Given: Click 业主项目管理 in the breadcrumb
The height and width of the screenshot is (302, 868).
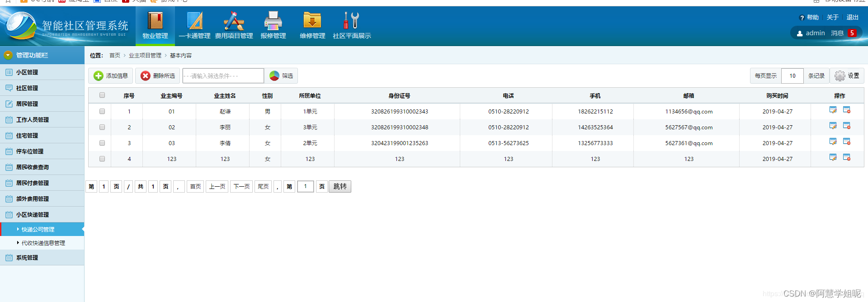Looking at the screenshot, I should [x=145, y=56].
